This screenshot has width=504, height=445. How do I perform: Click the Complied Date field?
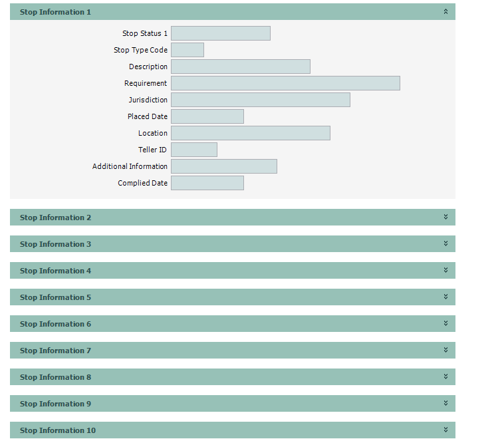pyautogui.click(x=207, y=183)
